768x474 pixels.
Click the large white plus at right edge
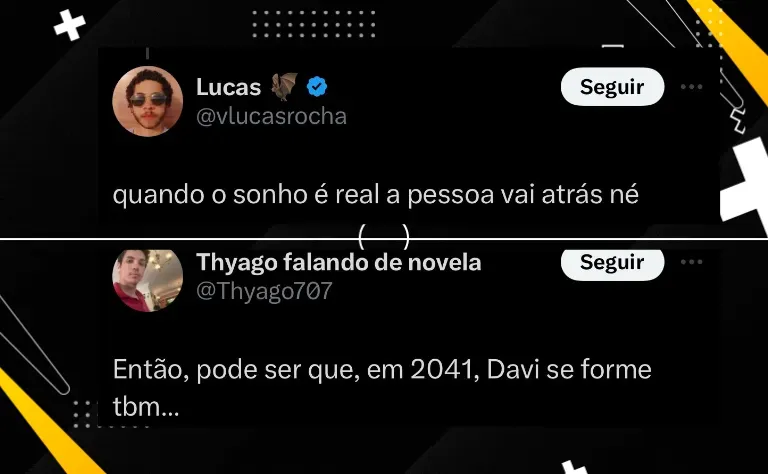(x=744, y=186)
